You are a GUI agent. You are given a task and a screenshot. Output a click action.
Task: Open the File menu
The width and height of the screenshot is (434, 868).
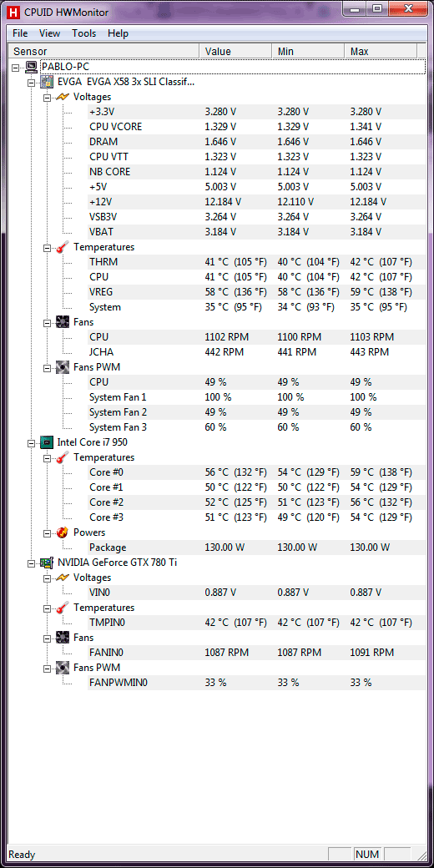tap(20, 33)
